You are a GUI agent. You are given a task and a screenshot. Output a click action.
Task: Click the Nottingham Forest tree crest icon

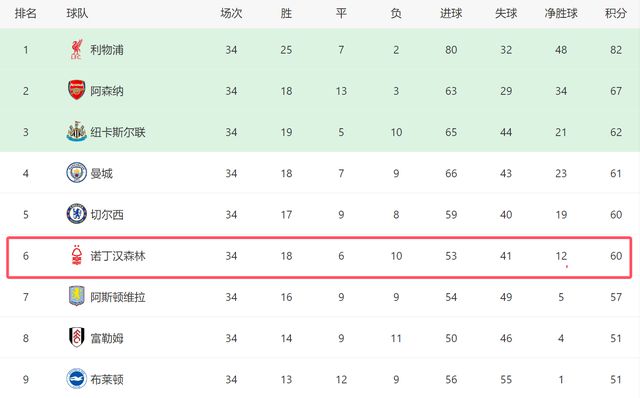coord(76,256)
